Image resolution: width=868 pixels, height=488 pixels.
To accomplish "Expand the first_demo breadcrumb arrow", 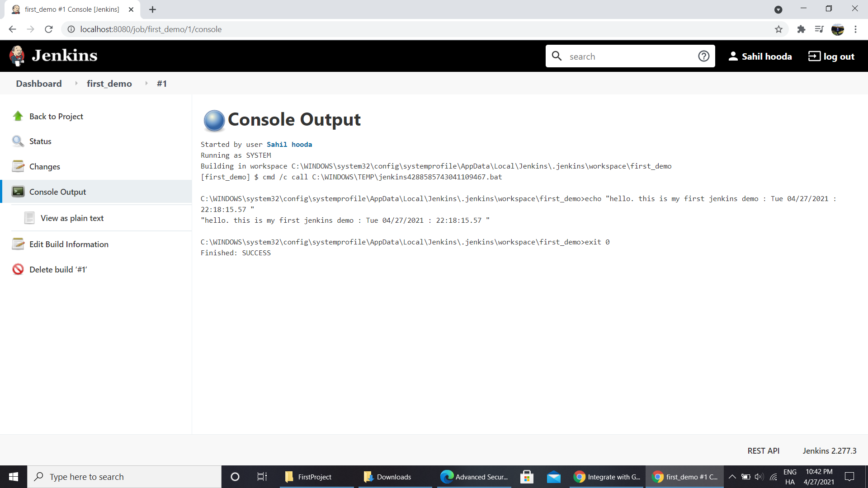I will [x=146, y=84].
